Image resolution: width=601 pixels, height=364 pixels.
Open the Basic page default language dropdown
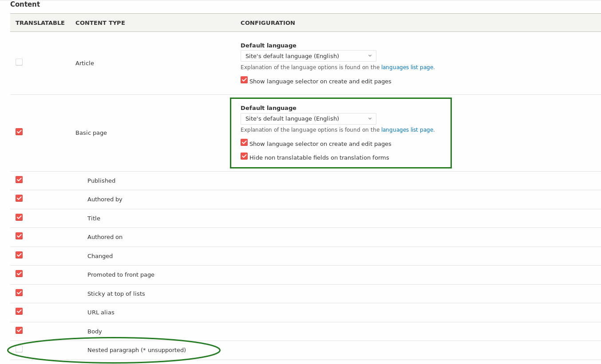pyautogui.click(x=308, y=118)
